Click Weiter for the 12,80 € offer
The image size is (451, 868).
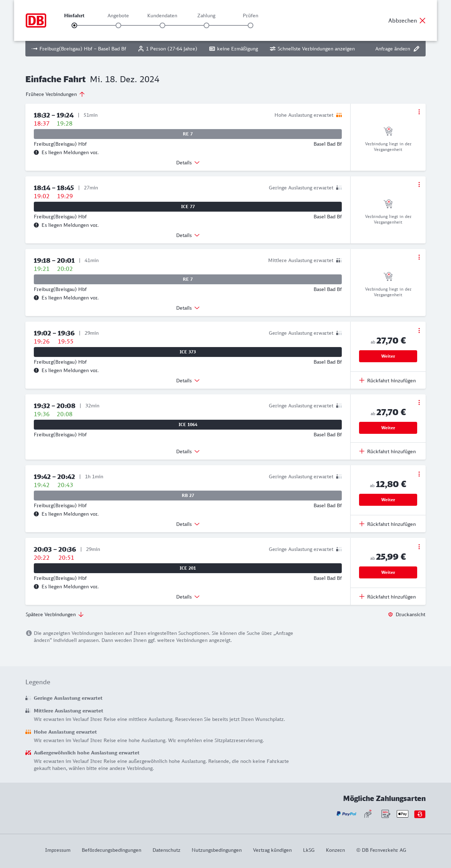pyautogui.click(x=388, y=500)
